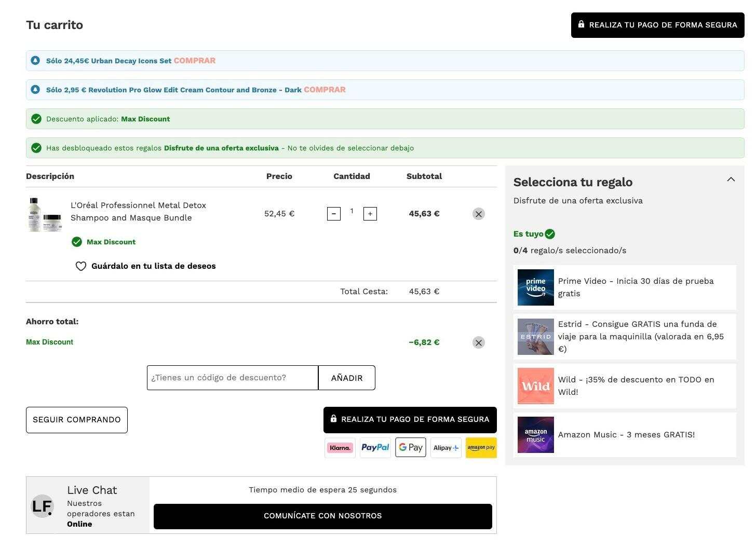
Task: Click the Prime Video logo thumbnail
Action: [536, 287]
